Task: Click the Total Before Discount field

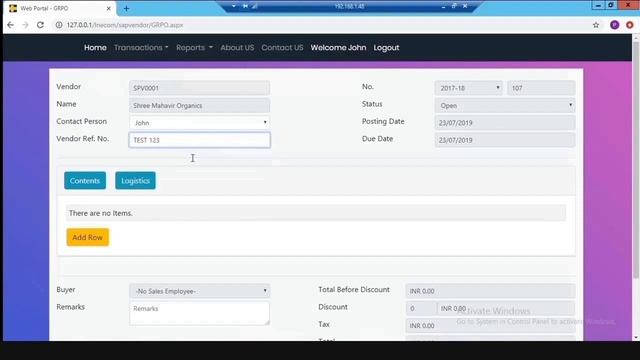Action: tap(490, 291)
